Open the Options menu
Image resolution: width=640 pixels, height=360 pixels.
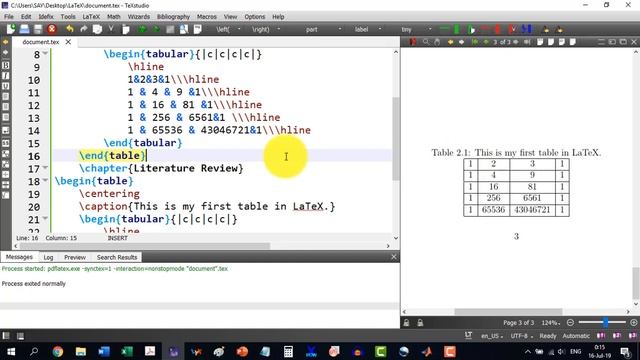click(x=255, y=17)
